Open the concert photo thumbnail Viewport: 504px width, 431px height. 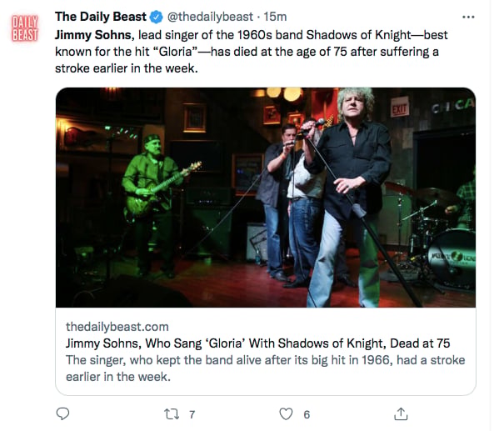(266, 198)
